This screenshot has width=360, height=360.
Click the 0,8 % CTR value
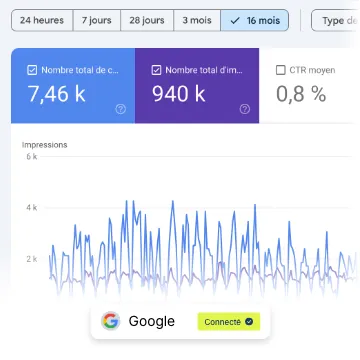301,94
